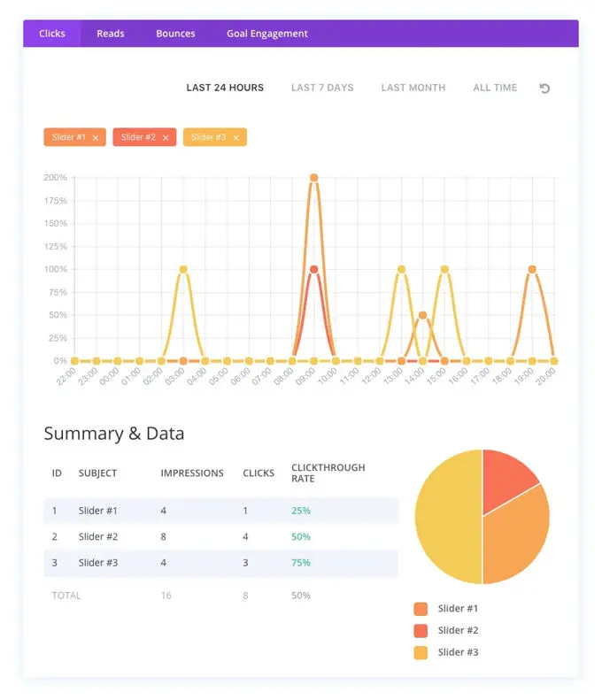This screenshot has height=700, width=602.
Task: Click the Slider #1 legend color swatch
Action: tap(421, 609)
